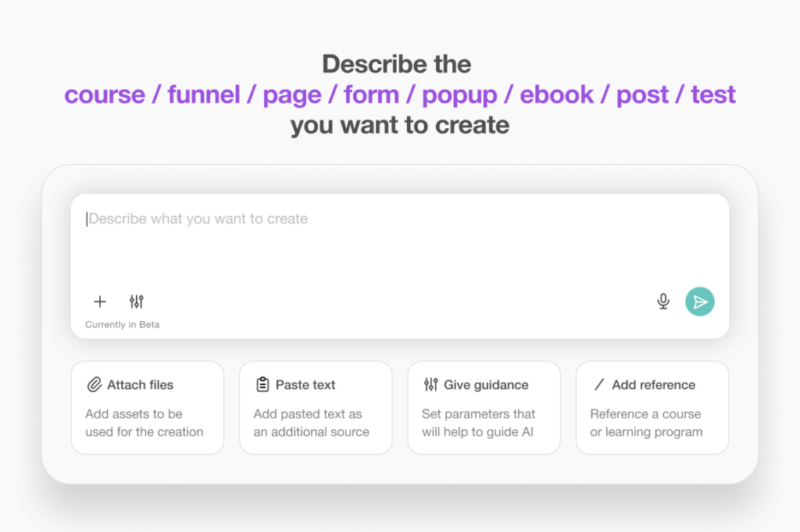Open the Add reference card
This screenshot has height=532, width=800.
pyautogui.click(x=652, y=408)
